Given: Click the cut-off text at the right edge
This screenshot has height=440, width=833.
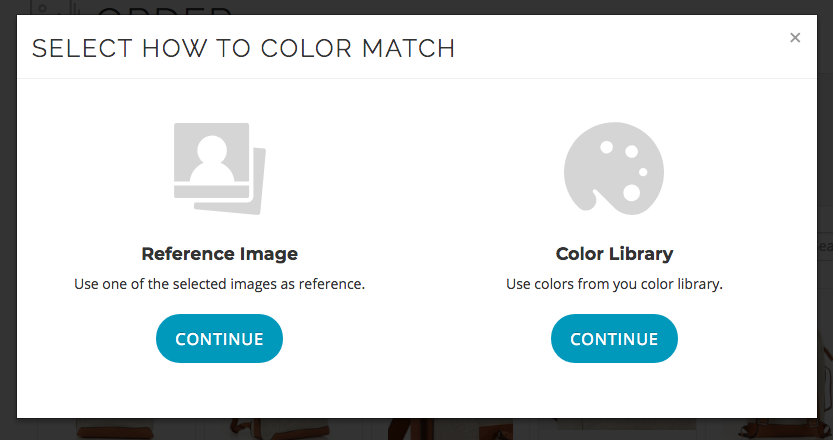Looking at the screenshot, I should pyautogui.click(x=825, y=245).
